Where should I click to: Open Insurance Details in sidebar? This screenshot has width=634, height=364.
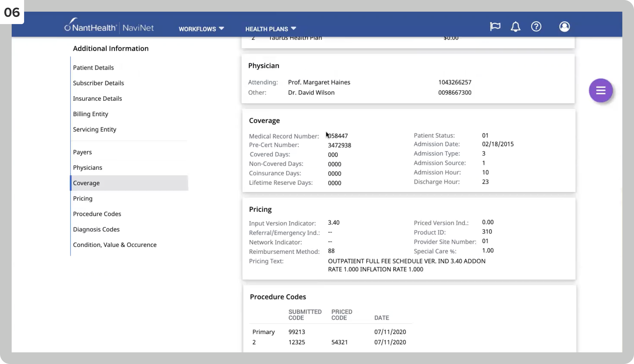click(x=97, y=99)
